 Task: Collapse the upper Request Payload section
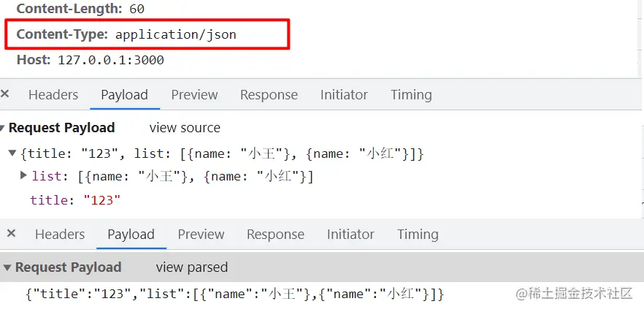[3, 128]
